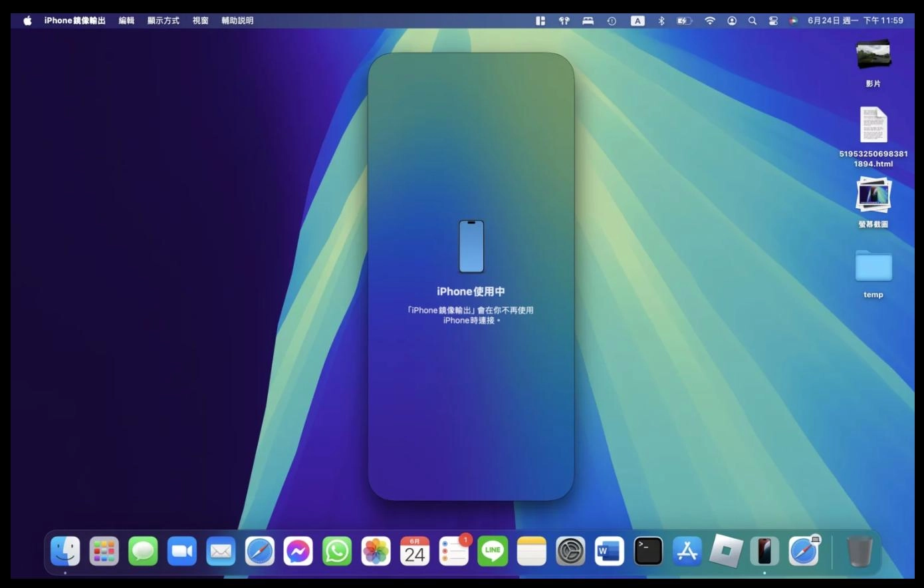Open Mail from the Dock
The width and height of the screenshot is (924, 588).
coord(221,551)
